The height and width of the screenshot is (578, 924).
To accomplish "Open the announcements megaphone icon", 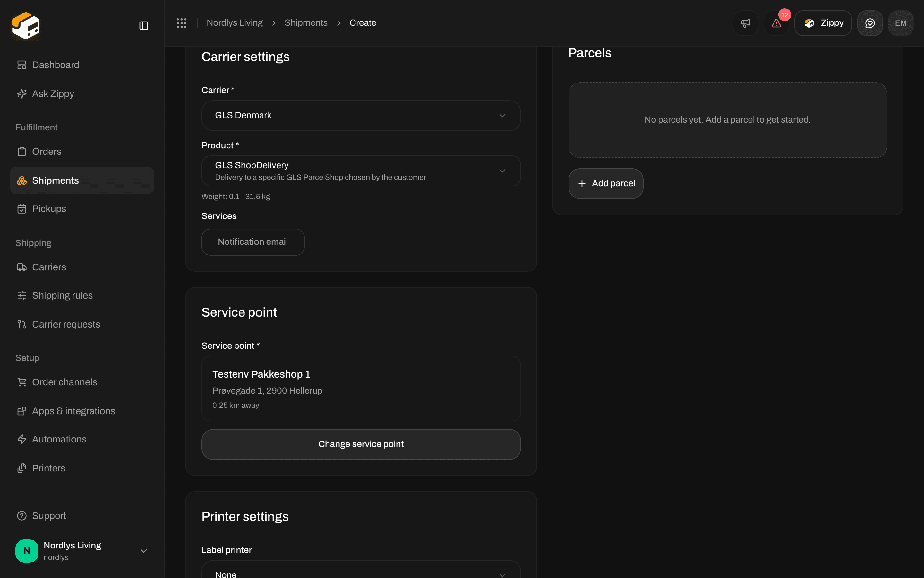I will pos(745,23).
